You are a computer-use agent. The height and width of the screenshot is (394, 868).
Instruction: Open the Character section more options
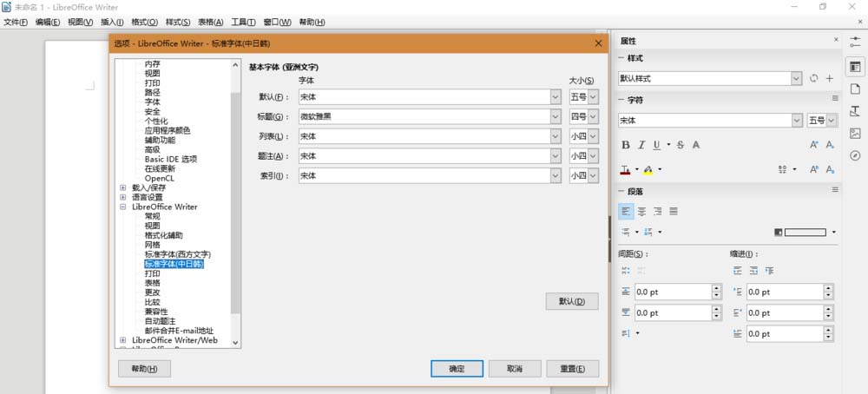(835, 98)
